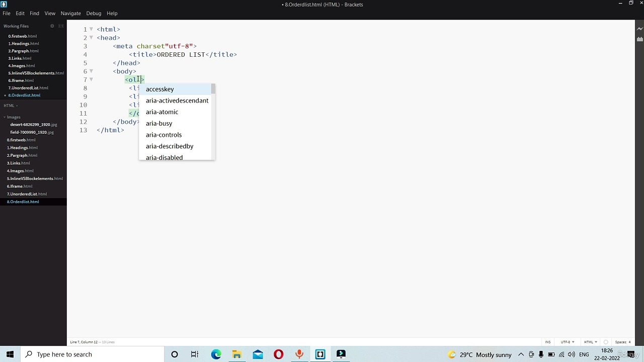Viewport: 644px width, 362px height.
Task: Click the code hints list scrollbar
Action: coord(213,89)
